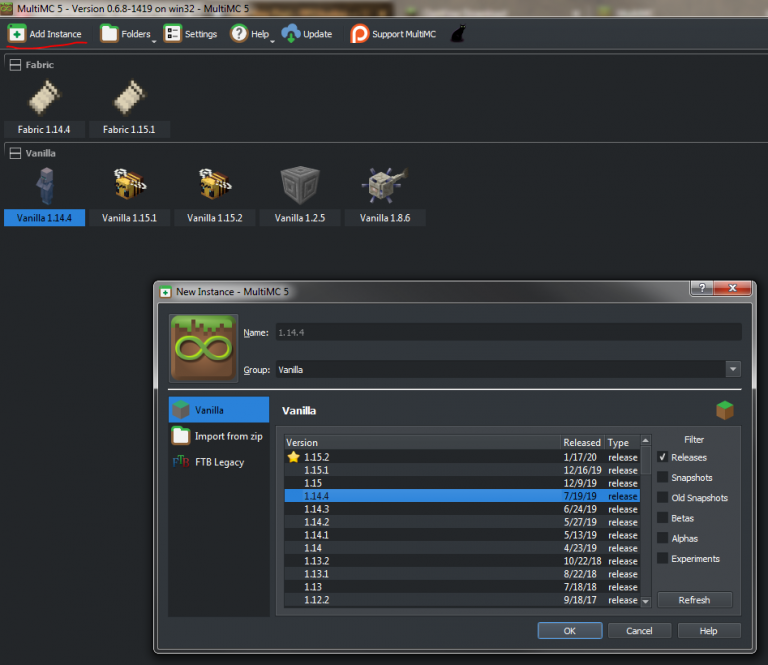Select version 1.14 row
Screen dimensions: 768x665
[462, 548]
